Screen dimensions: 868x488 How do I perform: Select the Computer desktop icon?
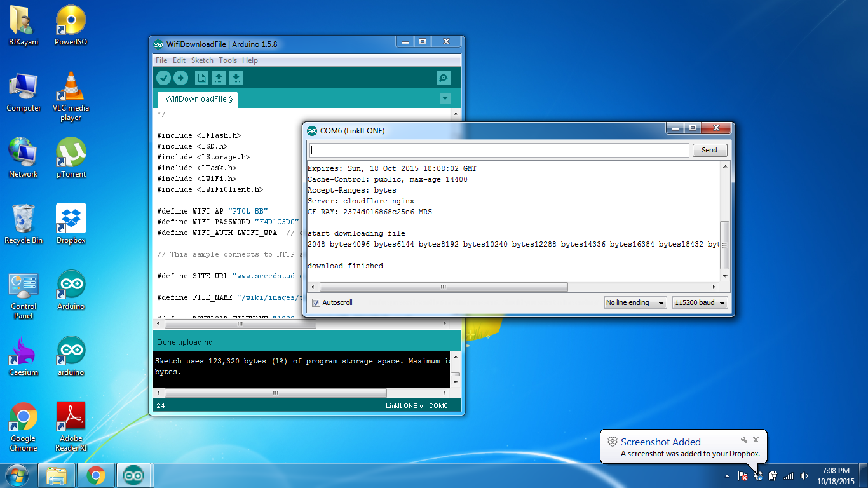(24, 92)
